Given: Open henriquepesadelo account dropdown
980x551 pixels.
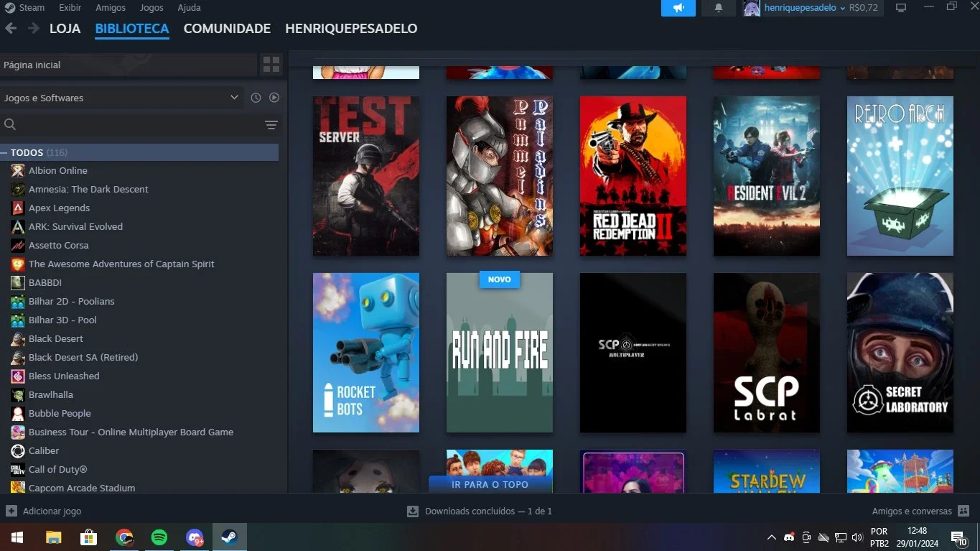Looking at the screenshot, I should pyautogui.click(x=805, y=8).
